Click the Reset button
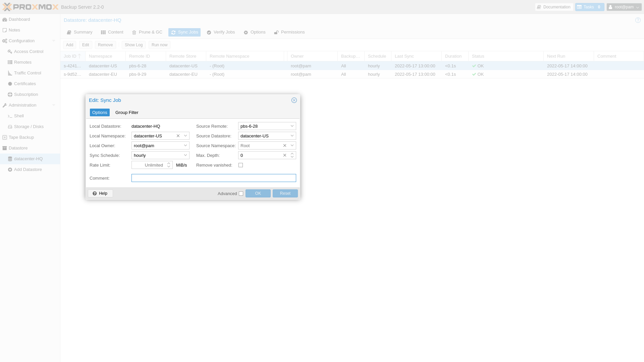The height and width of the screenshot is (362, 644). click(285, 193)
